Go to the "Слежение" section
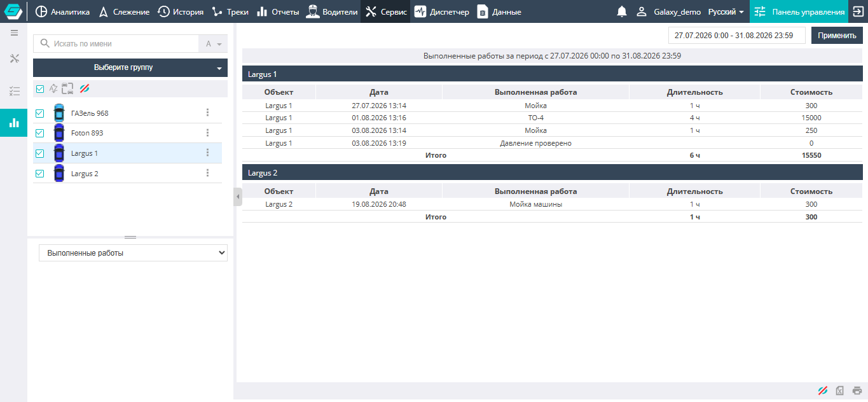 tap(124, 11)
